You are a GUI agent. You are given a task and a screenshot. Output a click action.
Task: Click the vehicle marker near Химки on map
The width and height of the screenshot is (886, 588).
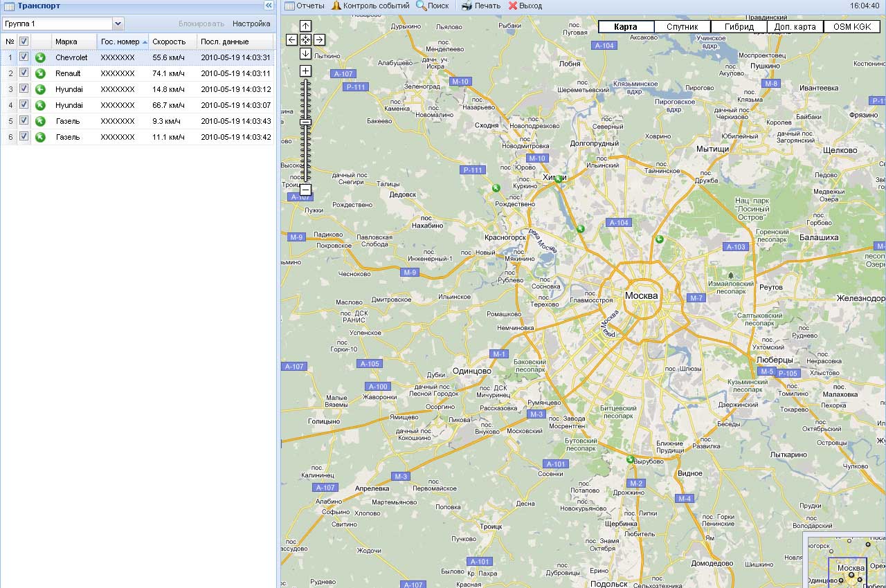(x=558, y=179)
